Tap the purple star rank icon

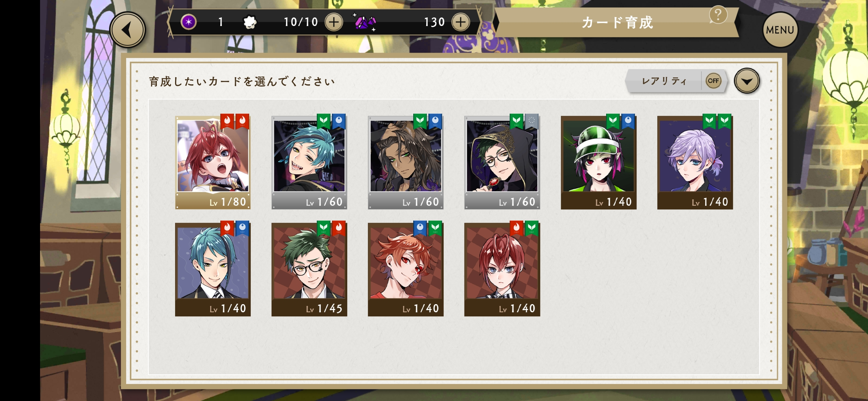tap(189, 22)
